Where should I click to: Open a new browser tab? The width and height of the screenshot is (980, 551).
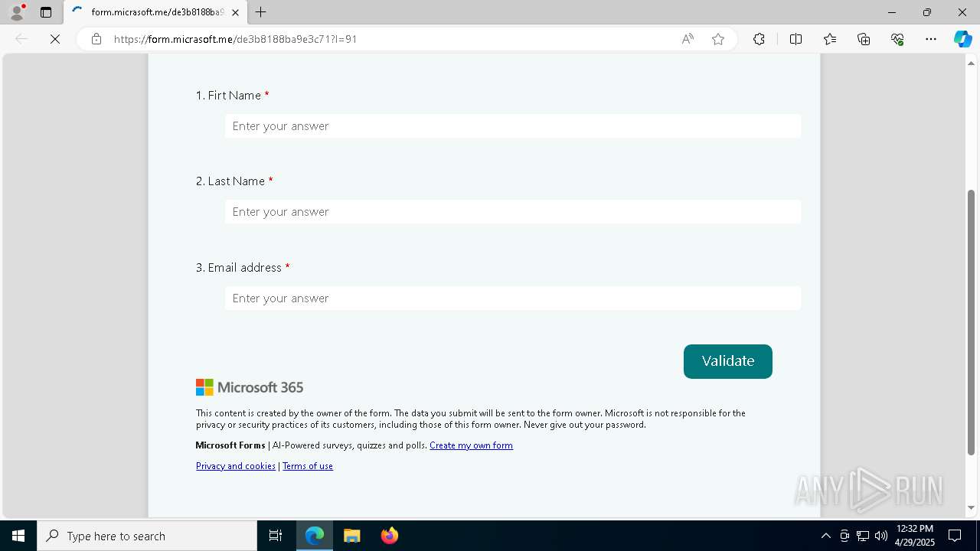coord(261,12)
